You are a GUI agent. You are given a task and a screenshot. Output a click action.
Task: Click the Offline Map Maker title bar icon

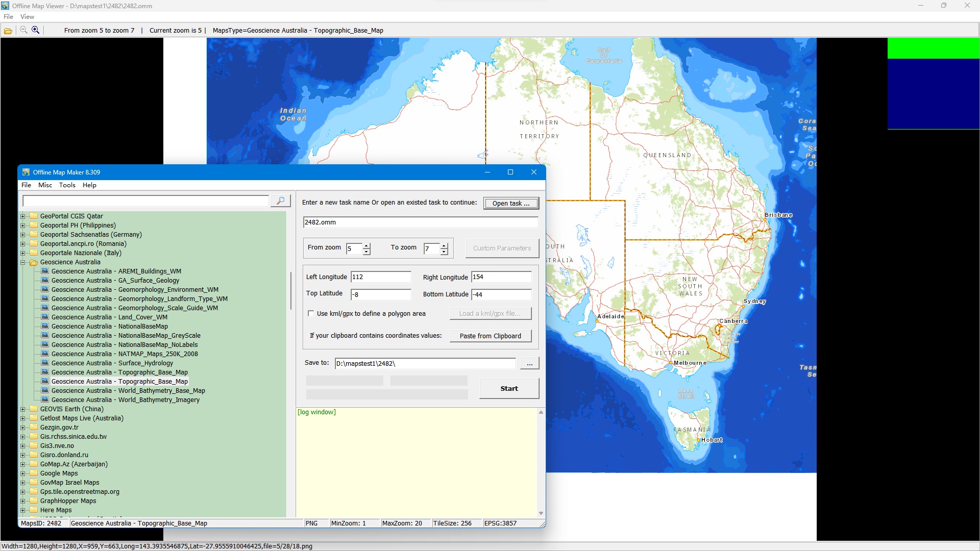[x=26, y=172]
